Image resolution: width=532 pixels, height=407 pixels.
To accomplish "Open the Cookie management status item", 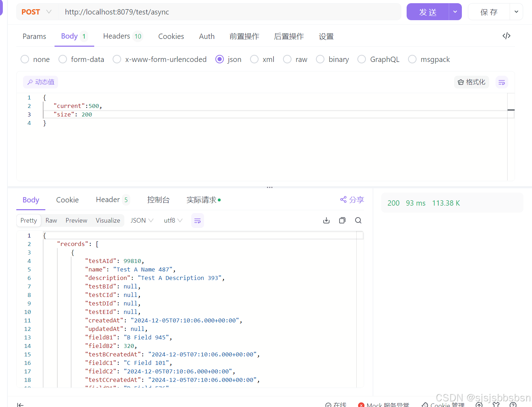I will 443,405.
